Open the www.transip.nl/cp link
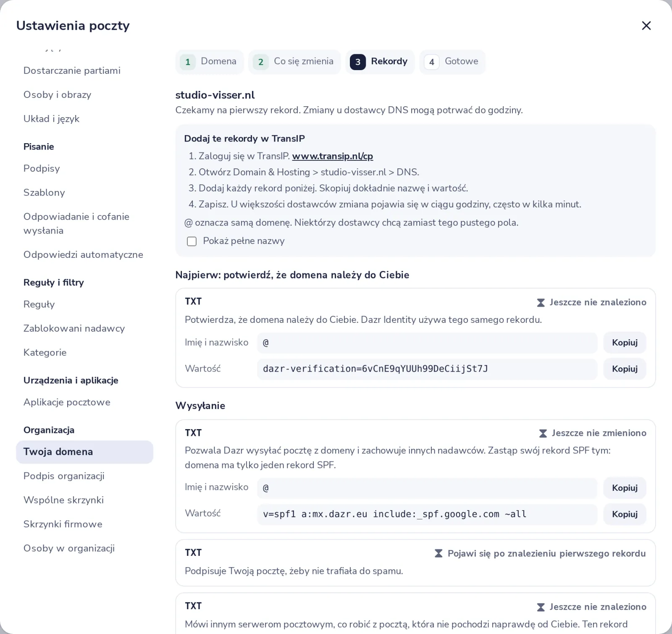This screenshot has width=672, height=634. coord(333,156)
